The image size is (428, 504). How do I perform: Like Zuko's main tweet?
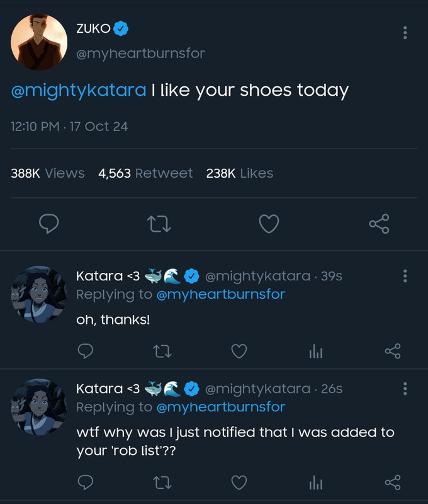click(269, 224)
